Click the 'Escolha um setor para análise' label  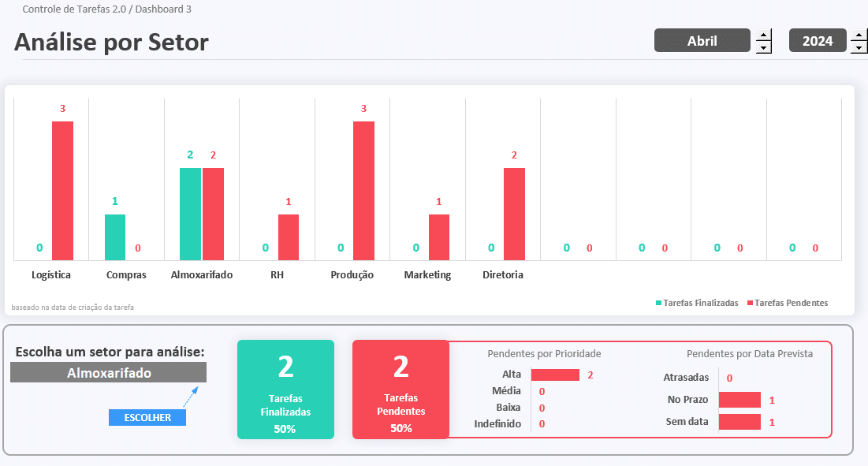pyautogui.click(x=110, y=352)
